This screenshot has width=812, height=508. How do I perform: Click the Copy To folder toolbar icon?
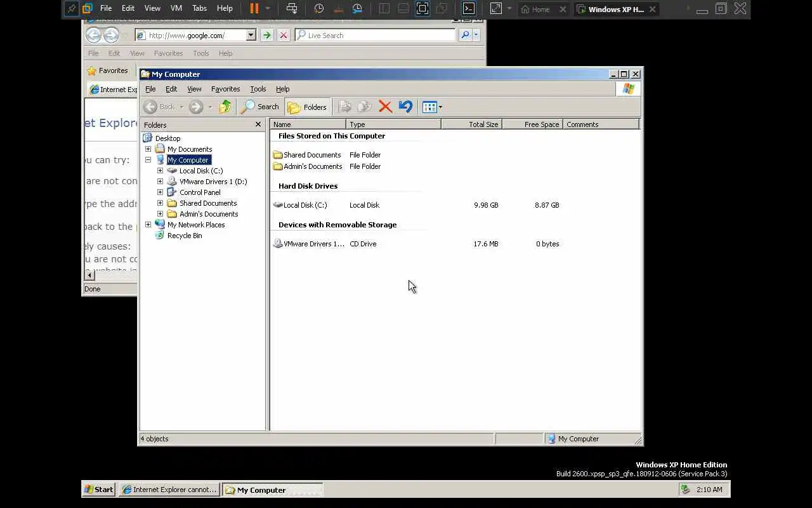pos(365,107)
